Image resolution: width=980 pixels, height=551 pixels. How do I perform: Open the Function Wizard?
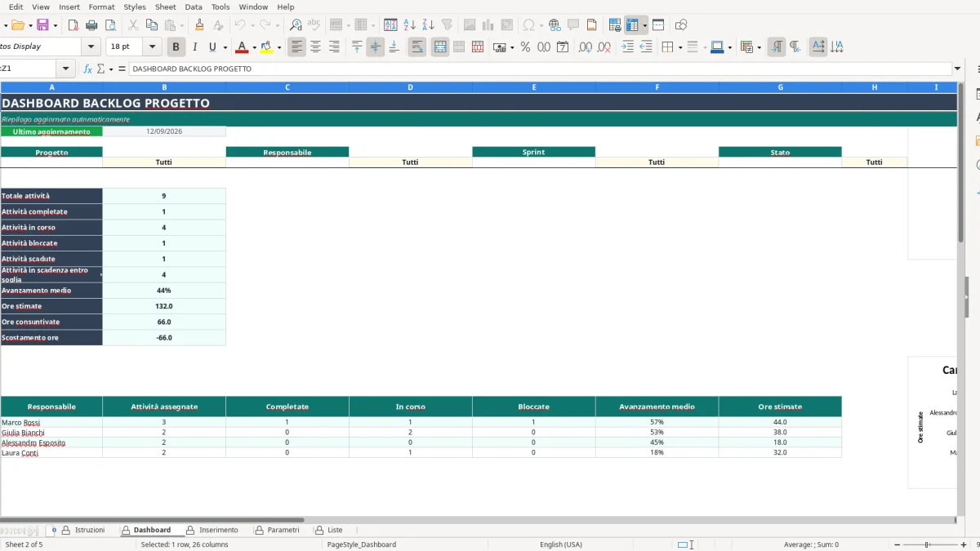[88, 69]
